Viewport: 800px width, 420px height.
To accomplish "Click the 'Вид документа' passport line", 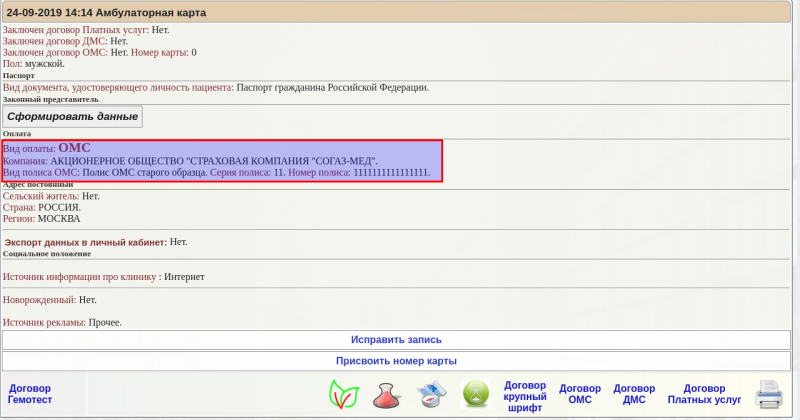I will tap(215, 87).
